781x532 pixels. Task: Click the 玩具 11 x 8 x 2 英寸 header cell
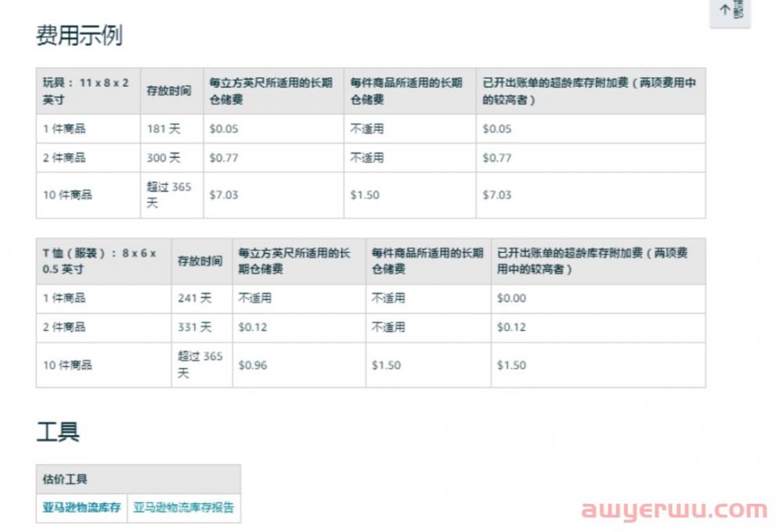point(88,91)
